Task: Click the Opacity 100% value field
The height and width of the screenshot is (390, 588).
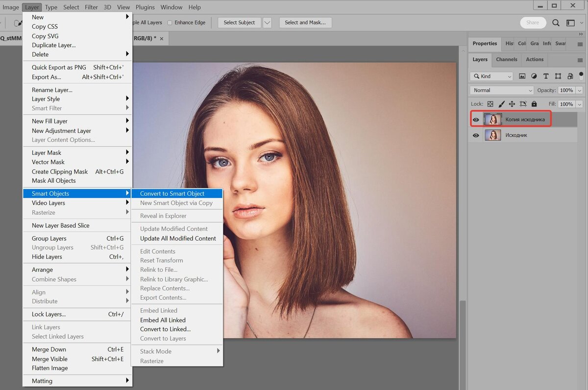Action: (566, 90)
